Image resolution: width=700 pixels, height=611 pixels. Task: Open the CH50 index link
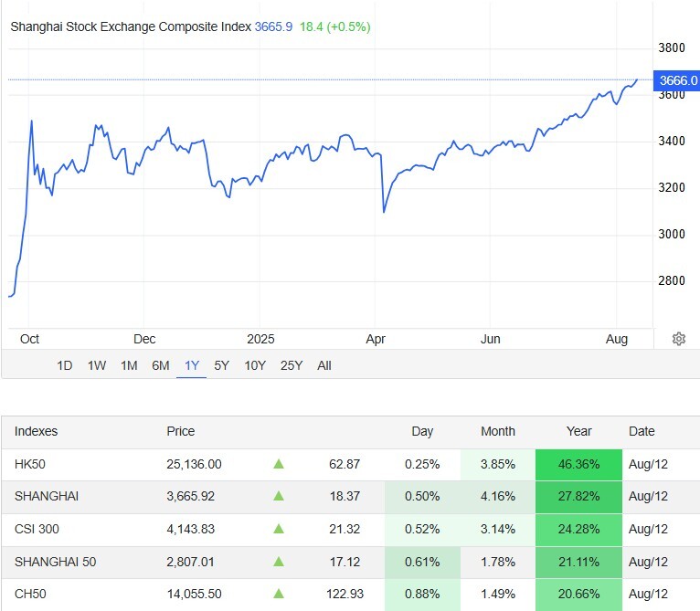tap(30, 594)
